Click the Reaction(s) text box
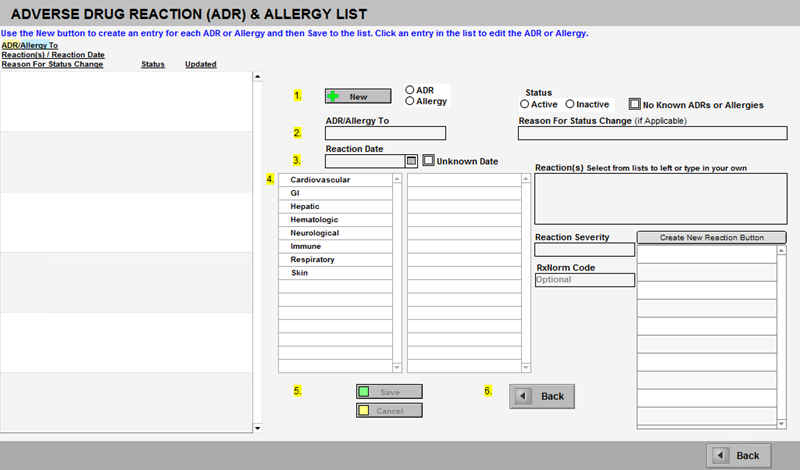800x470 pixels. (661, 199)
